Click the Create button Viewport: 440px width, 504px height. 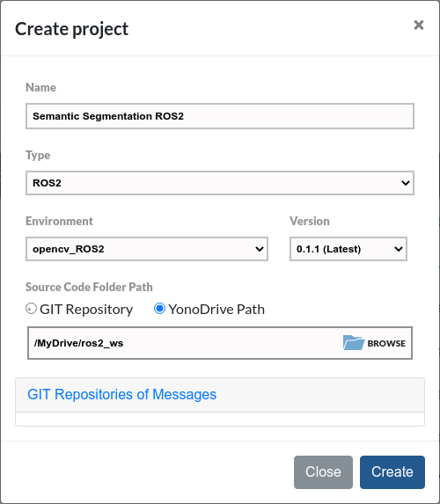click(x=392, y=471)
